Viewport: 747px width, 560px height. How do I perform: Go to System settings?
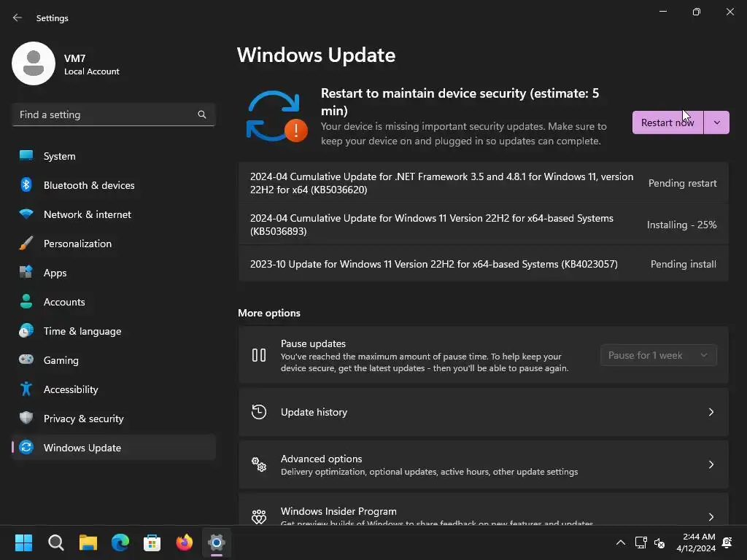point(114,156)
